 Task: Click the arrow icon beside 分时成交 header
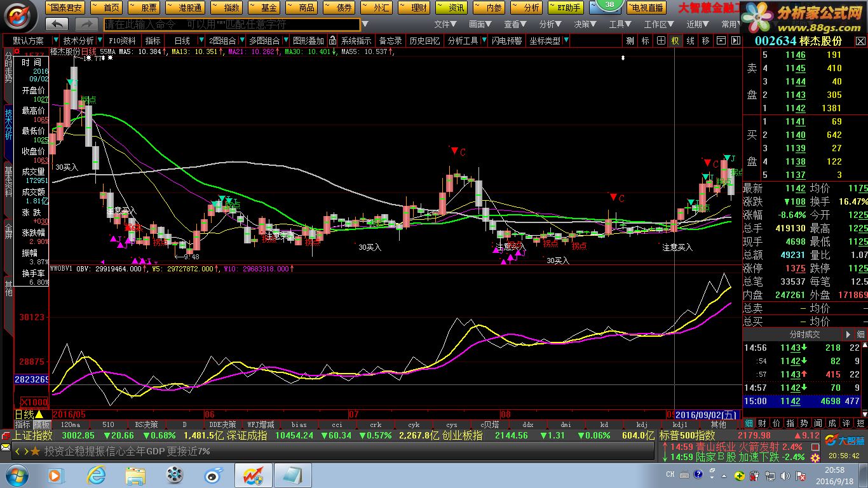[848, 334]
